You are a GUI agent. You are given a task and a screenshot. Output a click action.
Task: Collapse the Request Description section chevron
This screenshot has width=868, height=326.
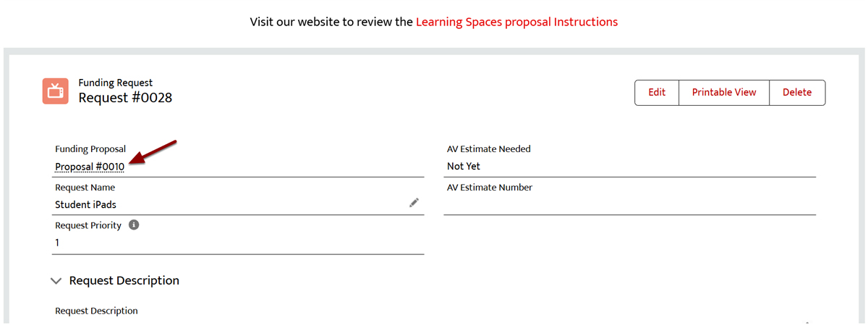[x=56, y=281]
